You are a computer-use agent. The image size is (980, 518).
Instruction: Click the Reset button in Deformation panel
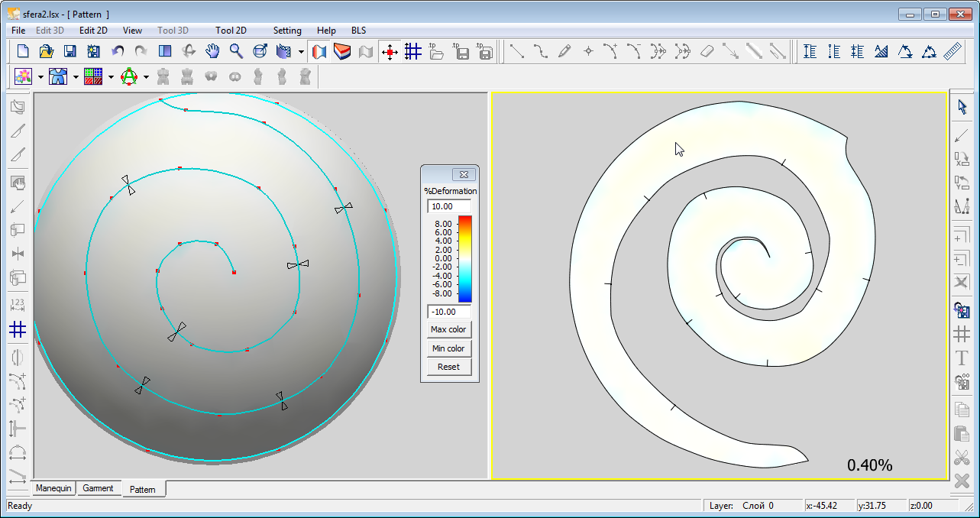tap(448, 367)
